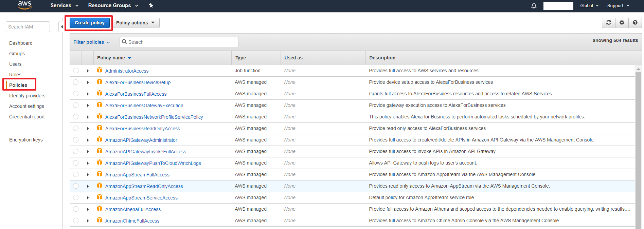The image size is (644, 229).
Task: Open the Policy actions dropdown
Action: coord(135,23)
